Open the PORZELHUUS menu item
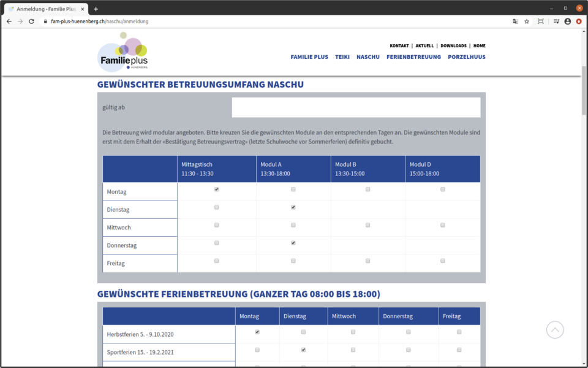 click(467, 57)
